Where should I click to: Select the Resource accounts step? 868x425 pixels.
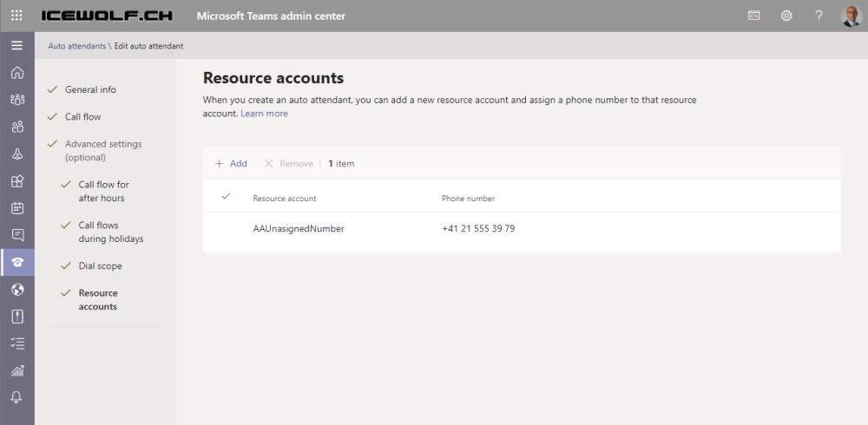click(98, 299)
